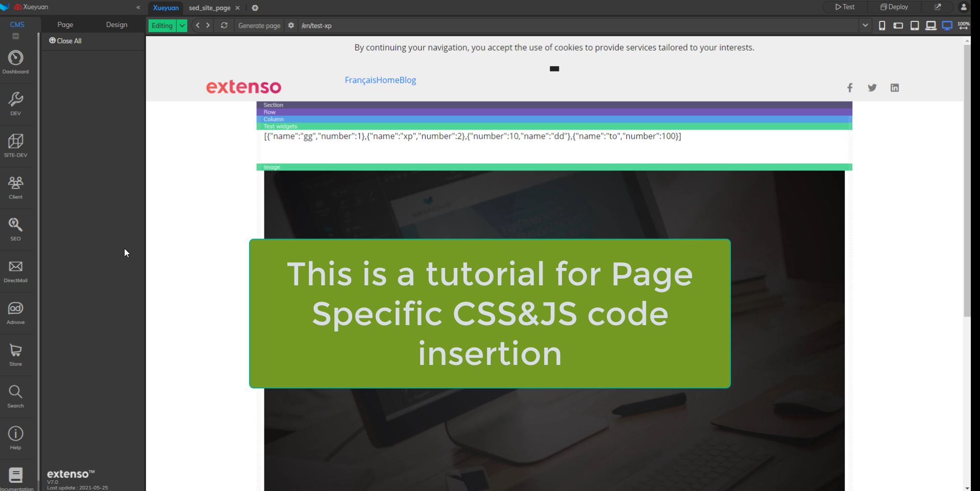Select the sed_site_page tab
The height and width of the screenshot is (491, 980).
(x=210, y=8)
